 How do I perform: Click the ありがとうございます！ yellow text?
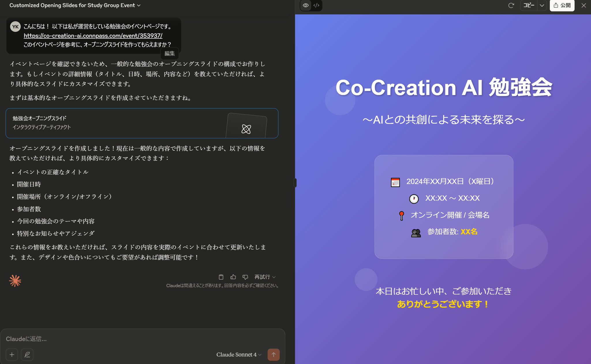coord(442,304)
